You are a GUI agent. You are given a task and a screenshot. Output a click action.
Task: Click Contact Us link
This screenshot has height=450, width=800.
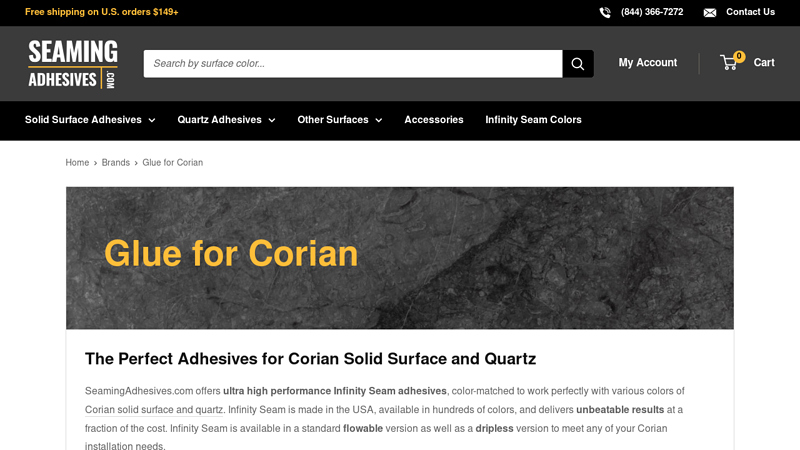tap(750, 12)
